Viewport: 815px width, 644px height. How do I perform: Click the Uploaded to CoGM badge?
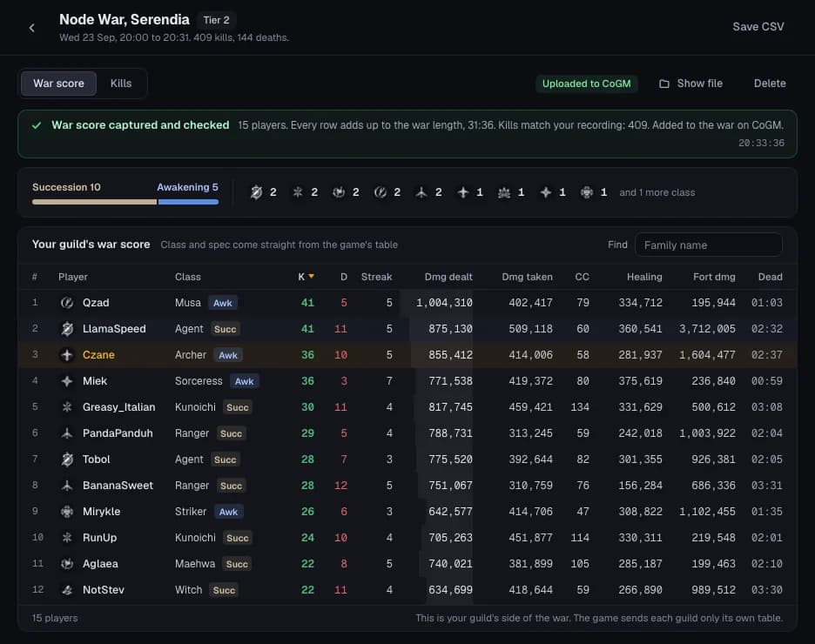[x=586, y=84]
